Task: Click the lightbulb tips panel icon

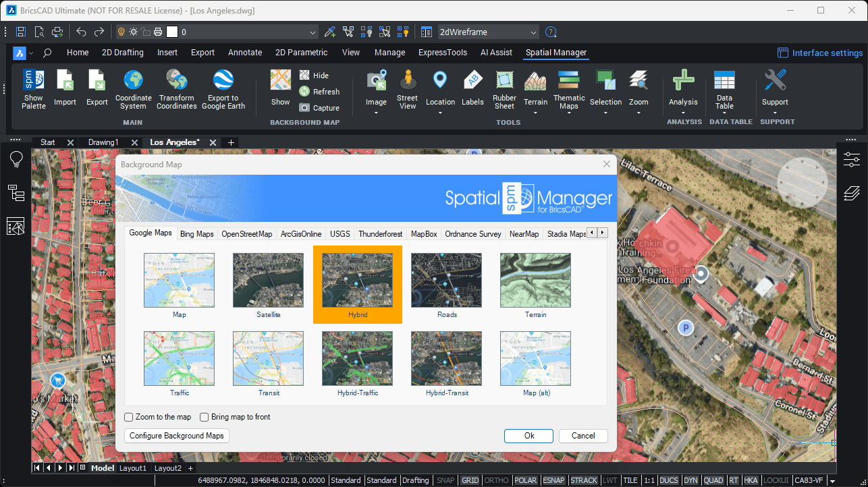Action: coord(16,159)
